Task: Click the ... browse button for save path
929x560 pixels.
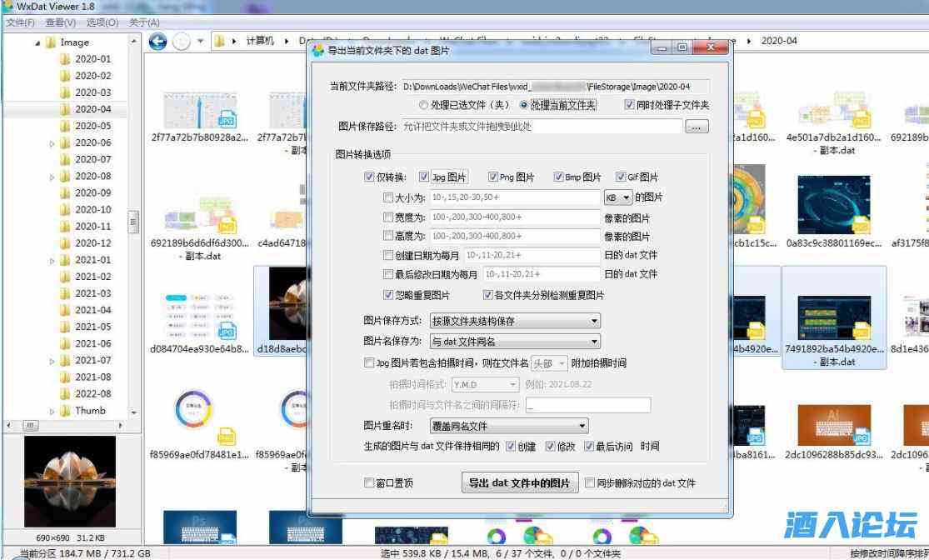Action: 697,127
